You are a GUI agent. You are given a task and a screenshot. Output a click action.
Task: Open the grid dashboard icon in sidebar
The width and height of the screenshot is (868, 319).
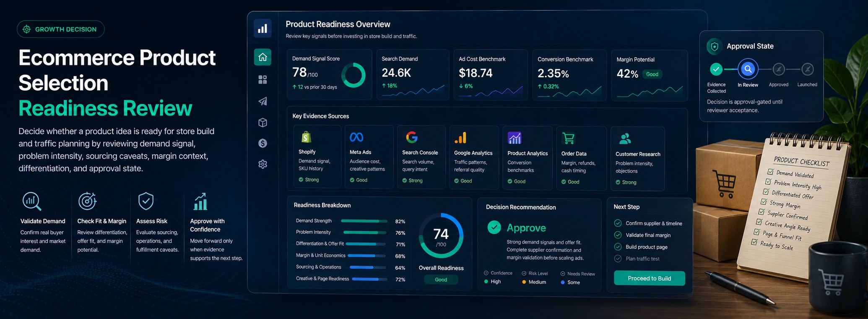coord(262,80)
